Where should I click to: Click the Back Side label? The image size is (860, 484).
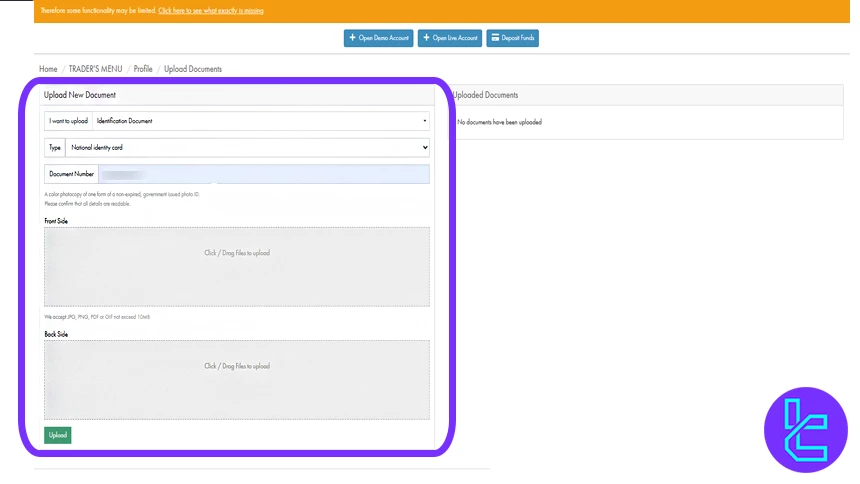pos(56,334)
